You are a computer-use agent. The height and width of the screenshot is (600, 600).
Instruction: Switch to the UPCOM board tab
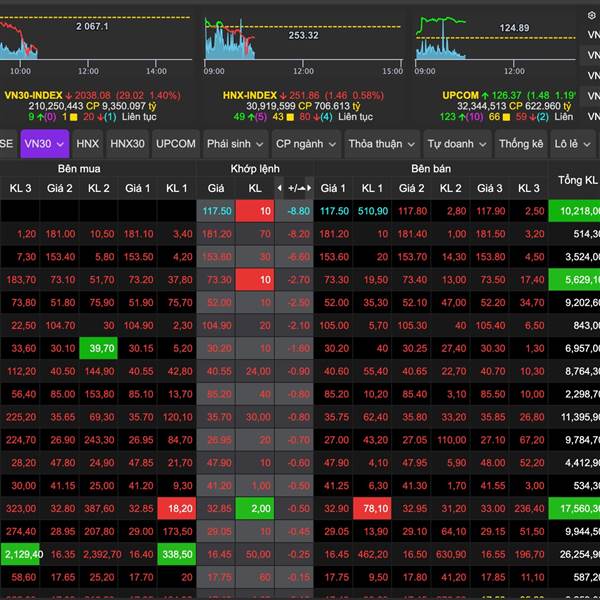point(176,144)
